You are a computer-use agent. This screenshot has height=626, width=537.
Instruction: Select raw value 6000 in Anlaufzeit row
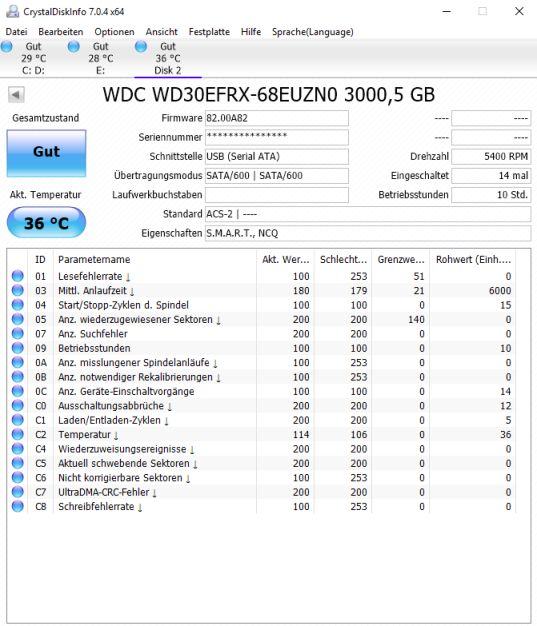coord(500,291)
